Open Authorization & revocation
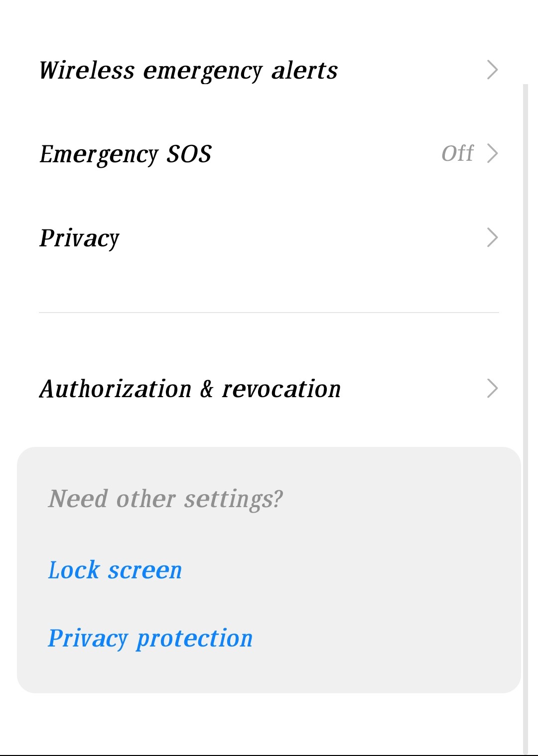 click(190, 389)
